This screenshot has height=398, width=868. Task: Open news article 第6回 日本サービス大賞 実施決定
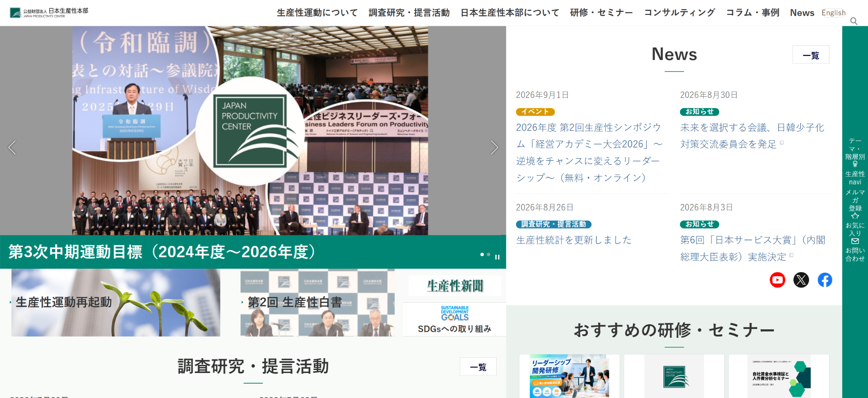753,248
